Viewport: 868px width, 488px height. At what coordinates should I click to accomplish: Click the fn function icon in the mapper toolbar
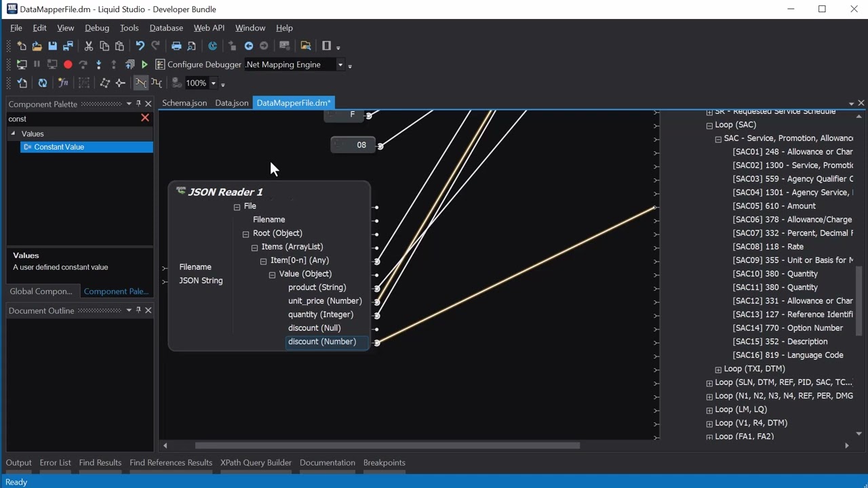[x=63, y=83]
